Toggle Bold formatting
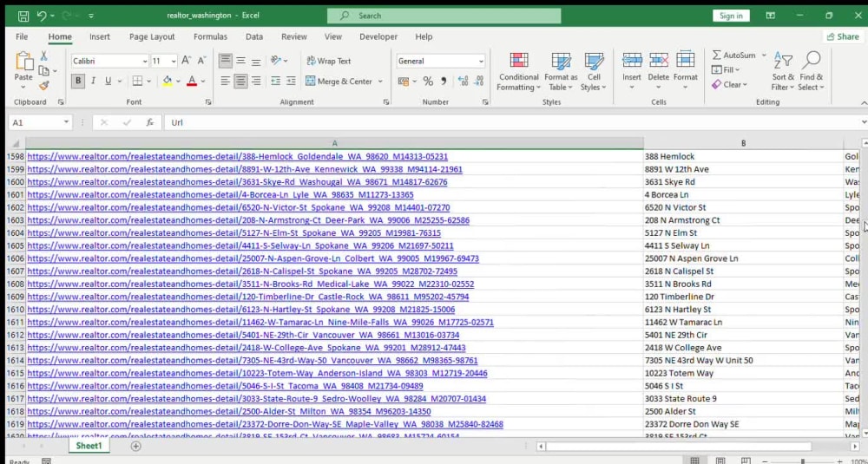Viewport: 868px width, 464px height. (78, 82)
